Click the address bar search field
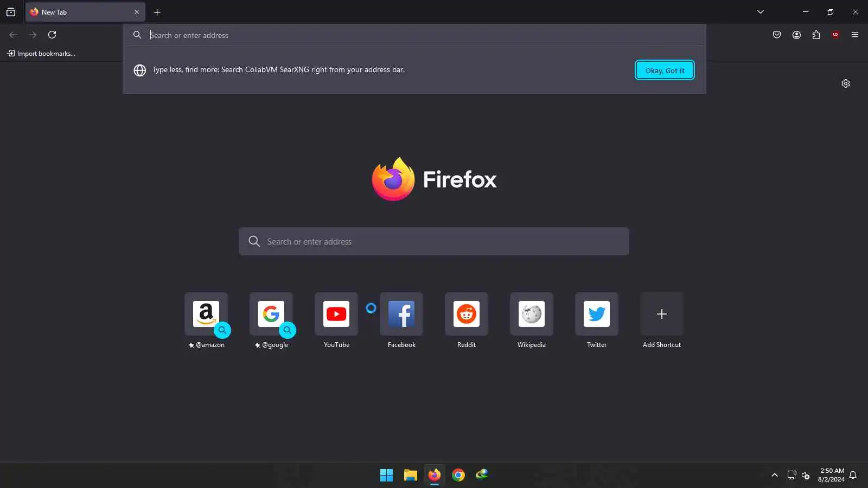The height and width of the screenshot is (488, 868). pyautogui.click(x=414, y=35)
